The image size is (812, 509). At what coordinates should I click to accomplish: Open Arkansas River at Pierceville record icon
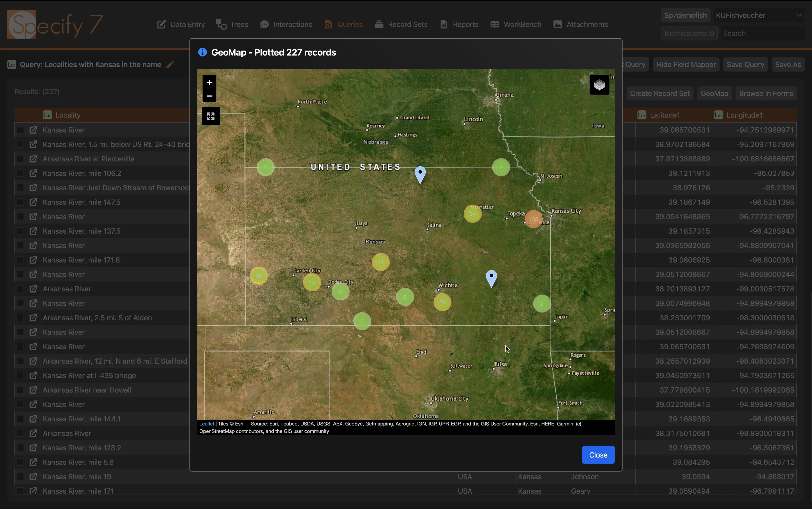33,159
